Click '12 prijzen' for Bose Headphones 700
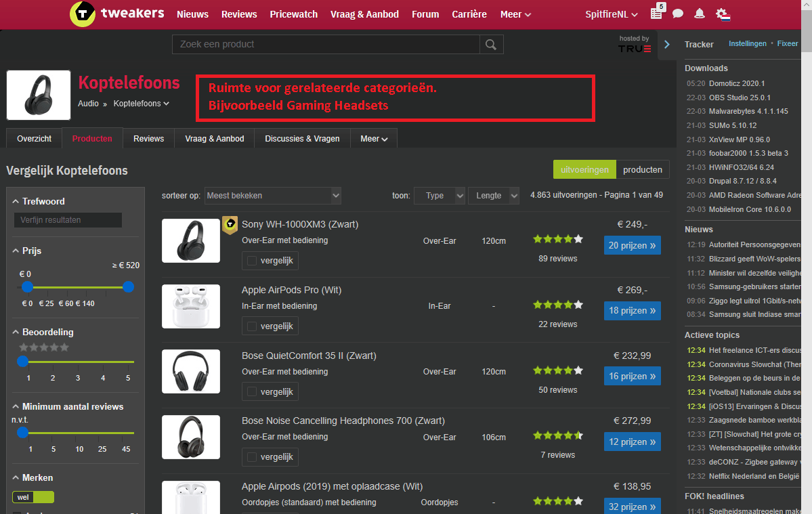The image size is (812, 514). point(633,442)
